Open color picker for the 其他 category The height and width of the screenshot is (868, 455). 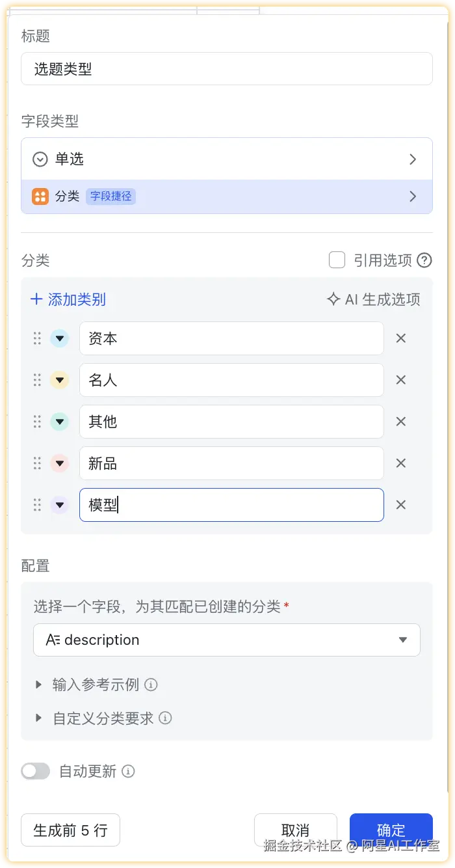pyautogui.click(x=60, y=422)
